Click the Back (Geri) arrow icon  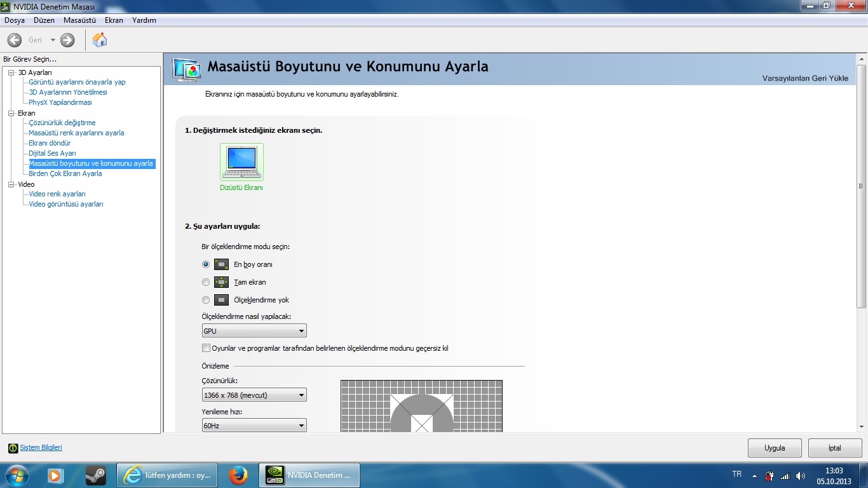click(x=14, y=40)
